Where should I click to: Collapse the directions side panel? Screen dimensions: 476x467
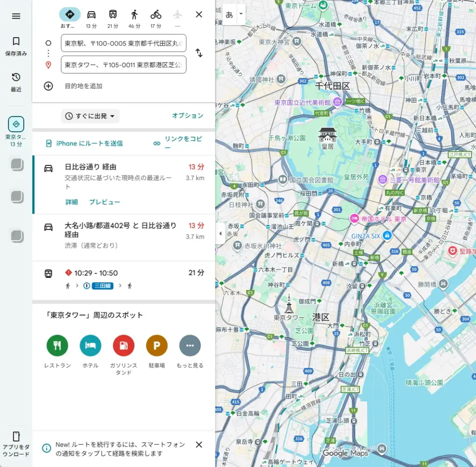click(x=220, y=234)
